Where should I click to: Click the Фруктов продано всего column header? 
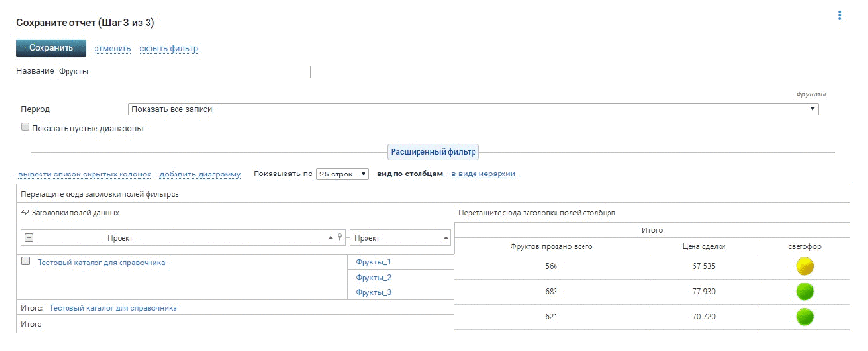click(552, 246)
